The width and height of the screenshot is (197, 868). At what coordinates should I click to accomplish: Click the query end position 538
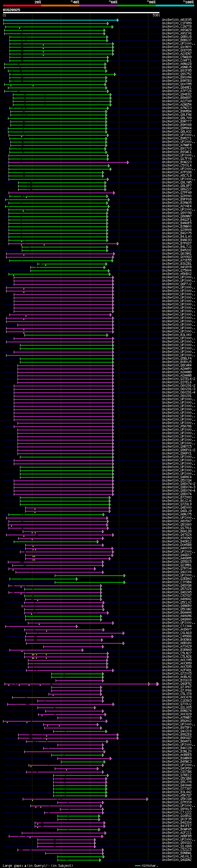[x=155, y=15]
